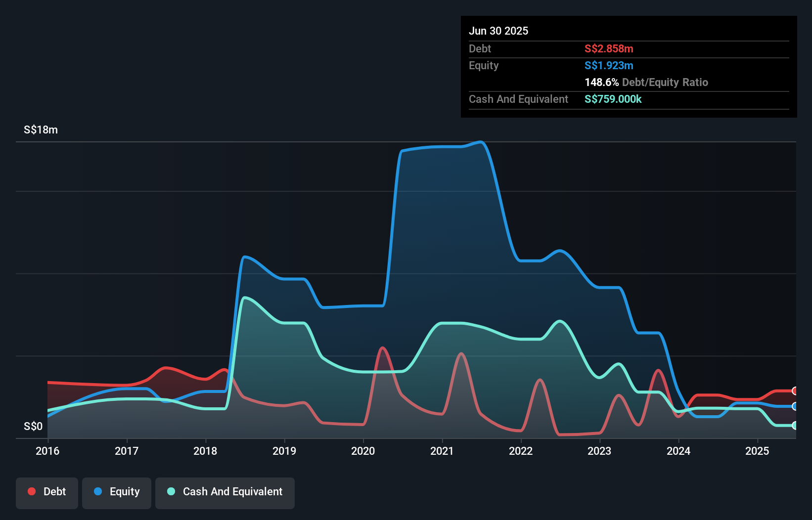
Task: Hide the Equity series via its legend chip
Action: point(116,491)
